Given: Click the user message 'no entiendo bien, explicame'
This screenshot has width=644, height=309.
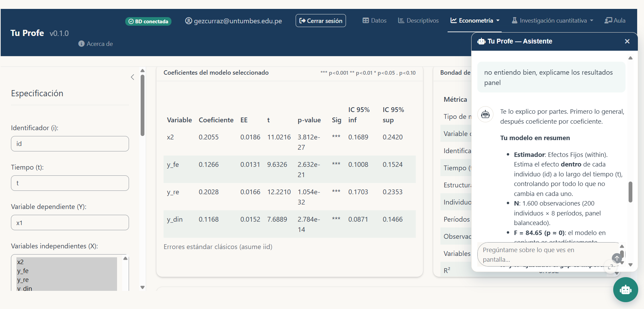Looking at the screenshot, I should coord(551,77).
